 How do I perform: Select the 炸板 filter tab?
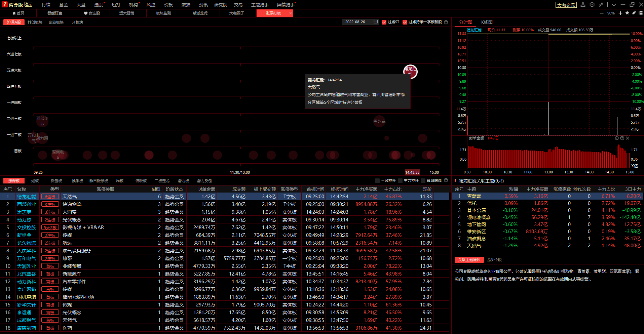120,181
